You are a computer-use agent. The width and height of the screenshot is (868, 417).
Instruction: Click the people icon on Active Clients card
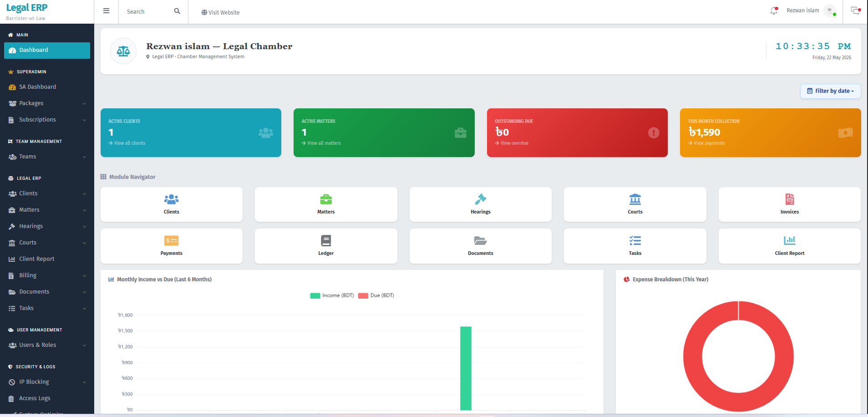pyautogui.click(x=266, y=132)
